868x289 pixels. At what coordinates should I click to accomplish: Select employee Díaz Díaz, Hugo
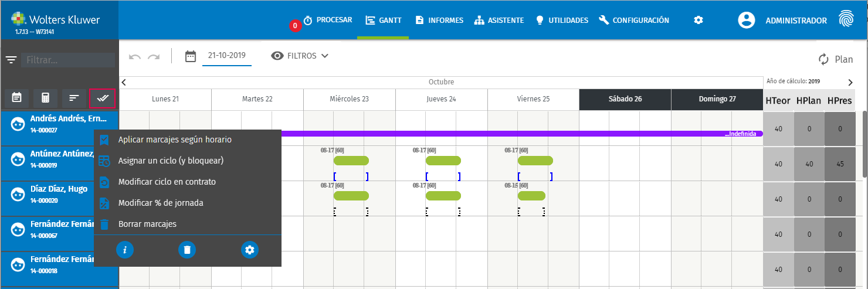click(x=59, y=199)
